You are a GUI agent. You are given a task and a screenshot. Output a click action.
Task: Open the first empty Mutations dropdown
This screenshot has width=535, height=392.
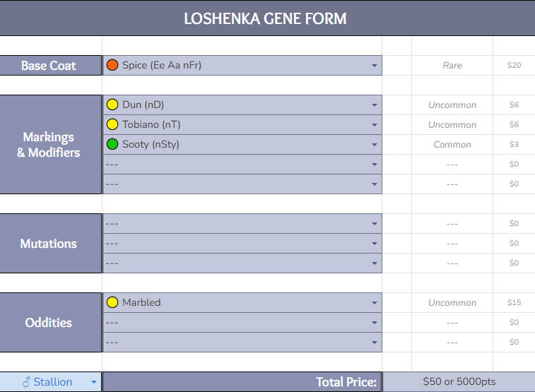(374, 224)
